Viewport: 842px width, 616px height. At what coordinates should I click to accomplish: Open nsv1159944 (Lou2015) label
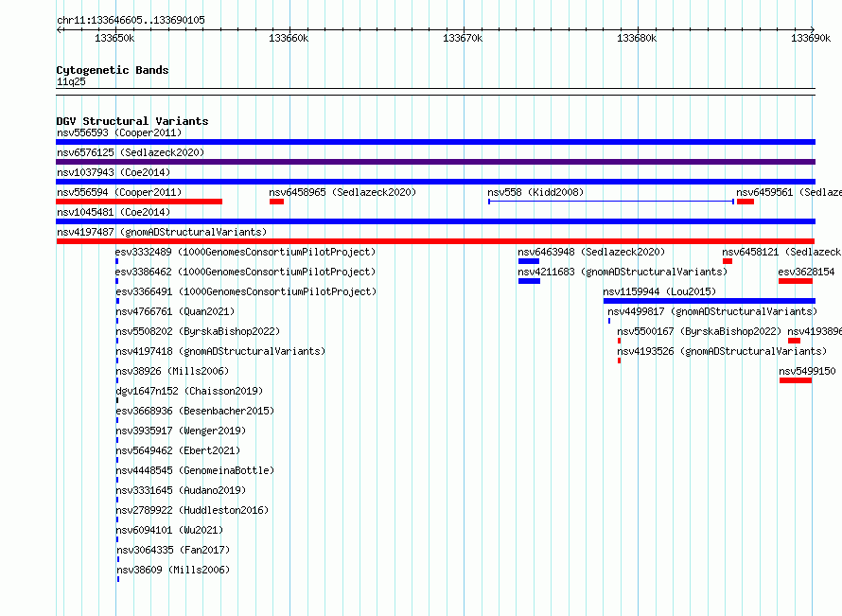point(659,291)
